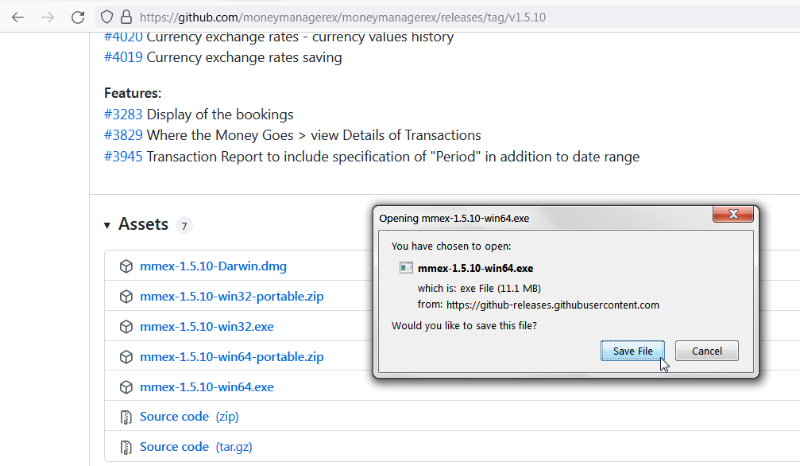Click the exe file icon in dialog
The image size is (800, 466).
pyautogui.click(x=406, y=268)
